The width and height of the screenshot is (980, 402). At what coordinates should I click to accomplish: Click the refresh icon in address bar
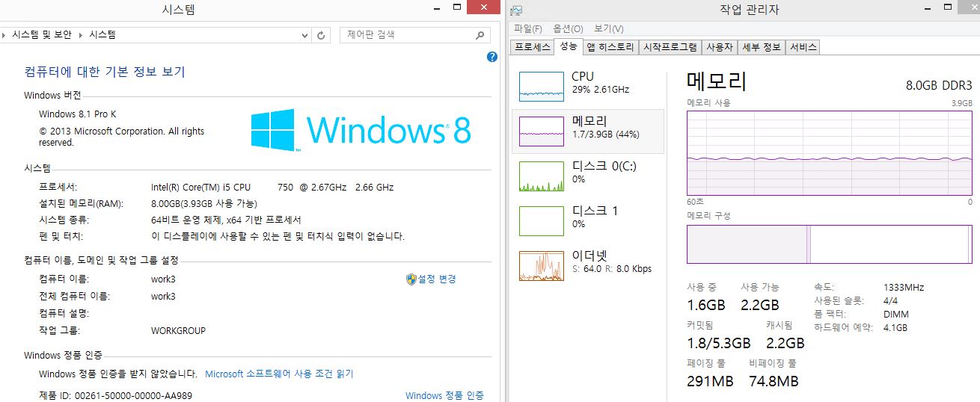(321, 35)
